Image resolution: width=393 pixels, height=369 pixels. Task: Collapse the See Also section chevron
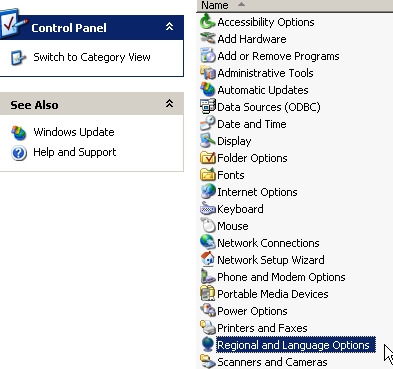[170, 104]
